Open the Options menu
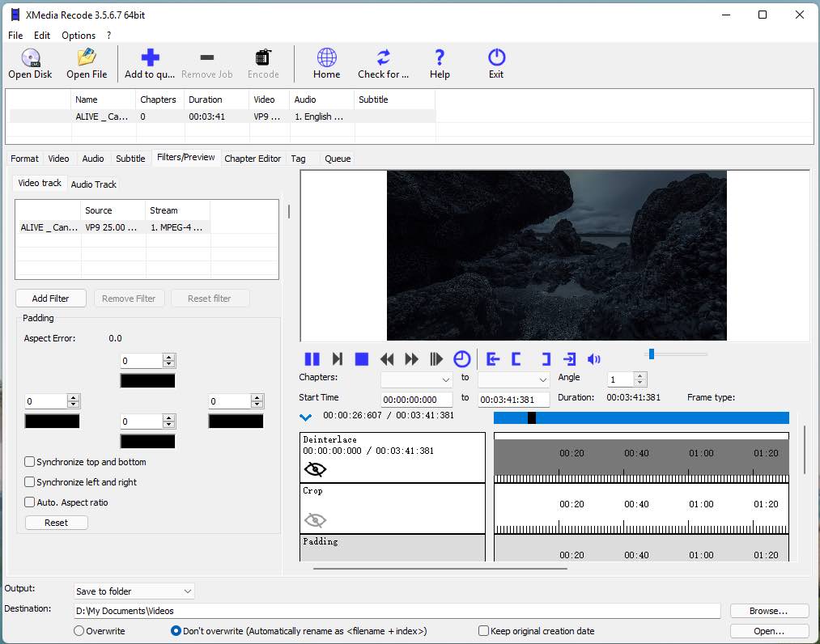The image size is (820, 644). click(79, 36)
